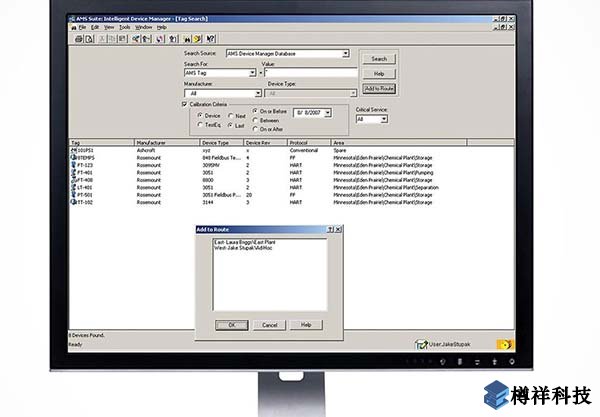Click the device icon beside tag FT-408

pyautogui.click(x=73, y=180)
